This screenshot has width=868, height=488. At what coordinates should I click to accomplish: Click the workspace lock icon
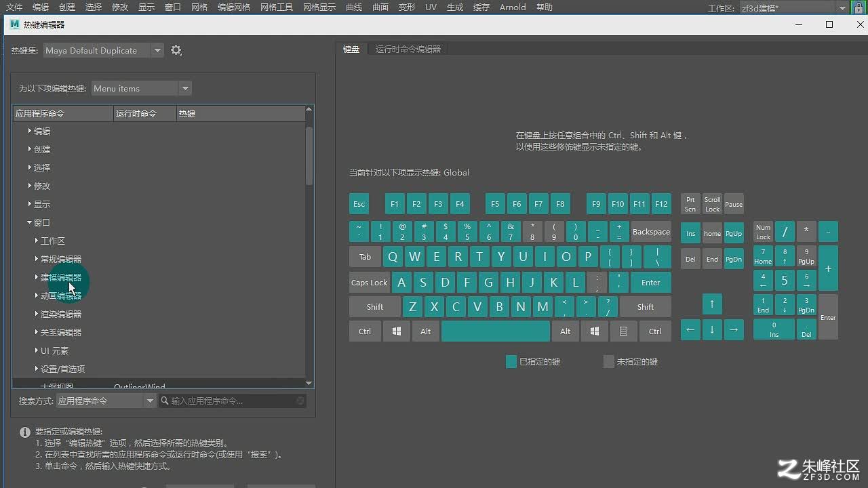pyautogui.click(x=860, y=8)
